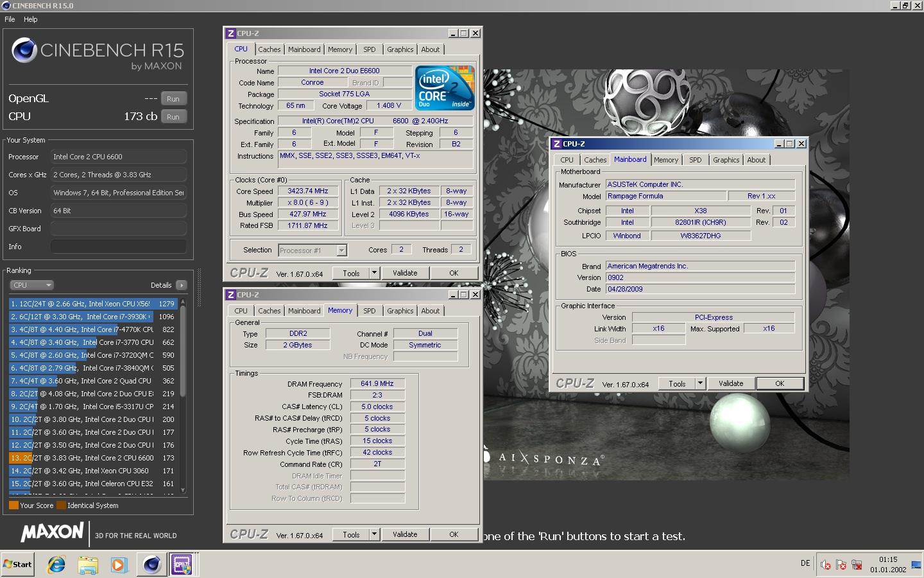This screenshot has width=924, height=578.
Task: Click ranking scrollbar up arrow
Action: [x=183, y=301]
